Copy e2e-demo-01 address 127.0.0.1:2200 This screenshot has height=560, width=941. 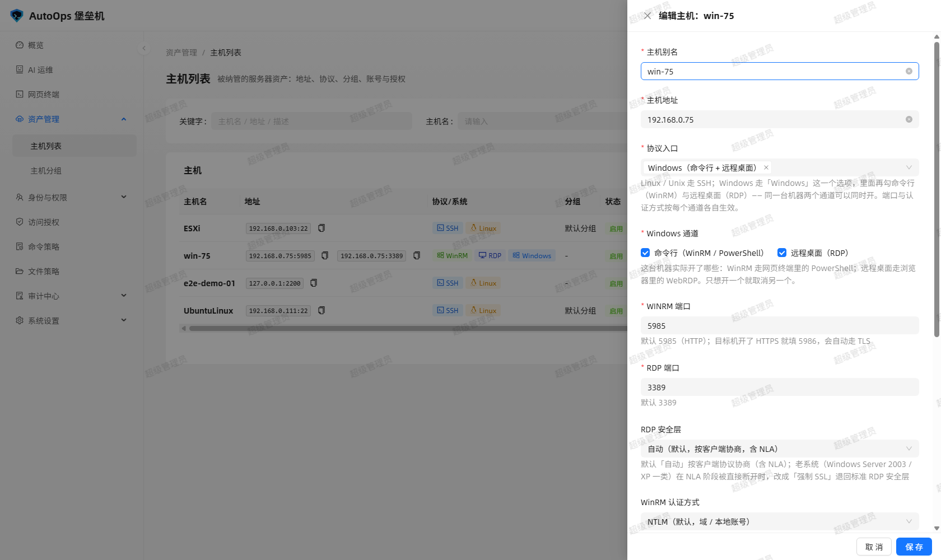pos(314,283)
